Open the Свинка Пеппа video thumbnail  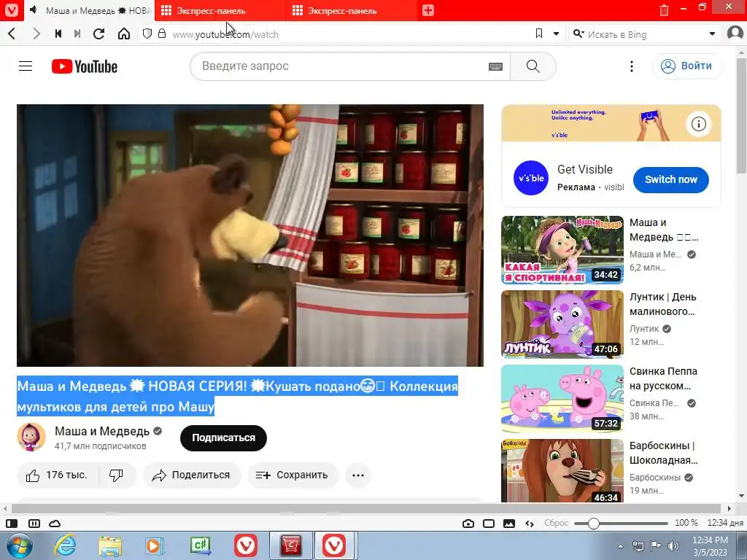coord(562,399)
